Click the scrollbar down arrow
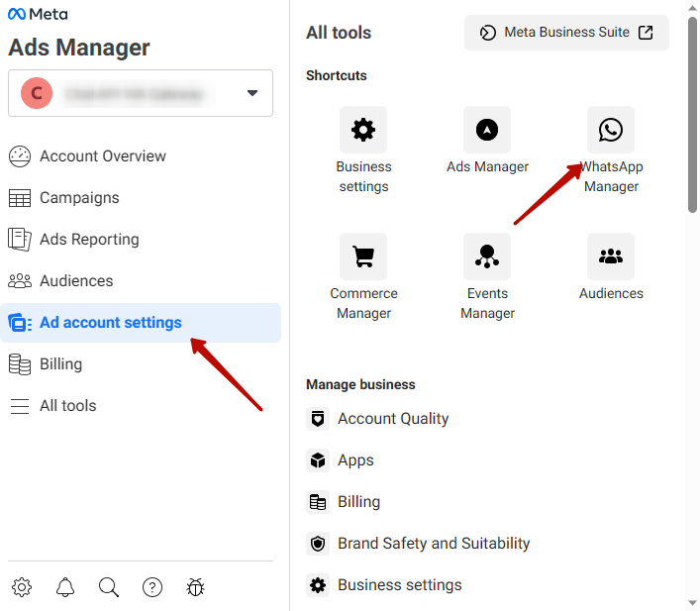Screen dimensions: 700x611 (x=692, y=602)
